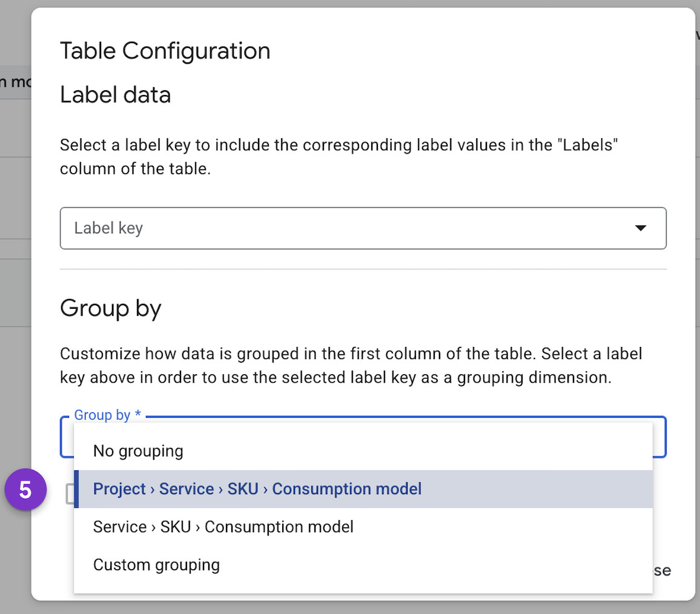Click the purple step 5 marker
This screenshot has height=614, width=700.
[x=25, y=489]
